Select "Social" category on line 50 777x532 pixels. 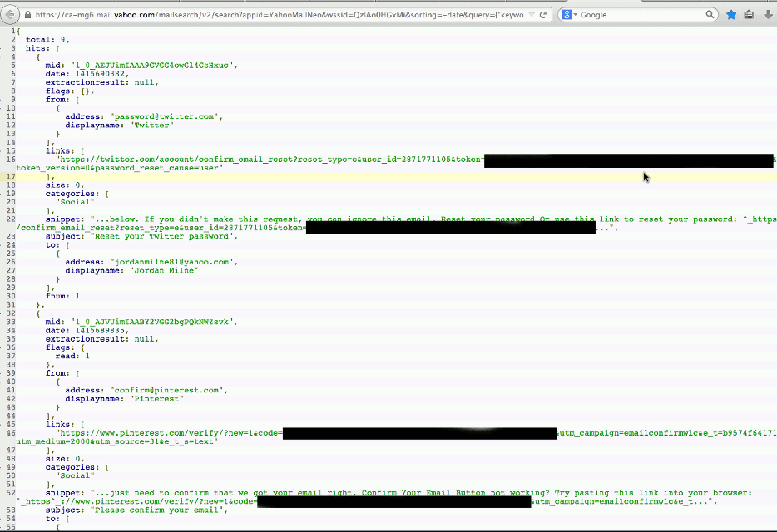click(x=75, y=475)
